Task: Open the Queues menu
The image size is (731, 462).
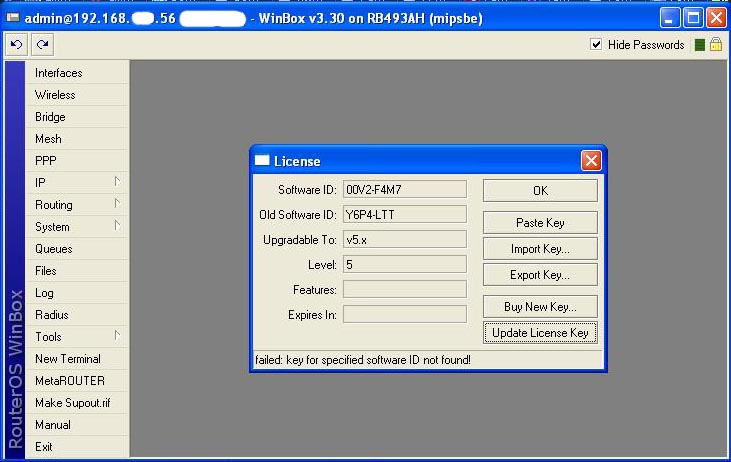Action: 77,249
